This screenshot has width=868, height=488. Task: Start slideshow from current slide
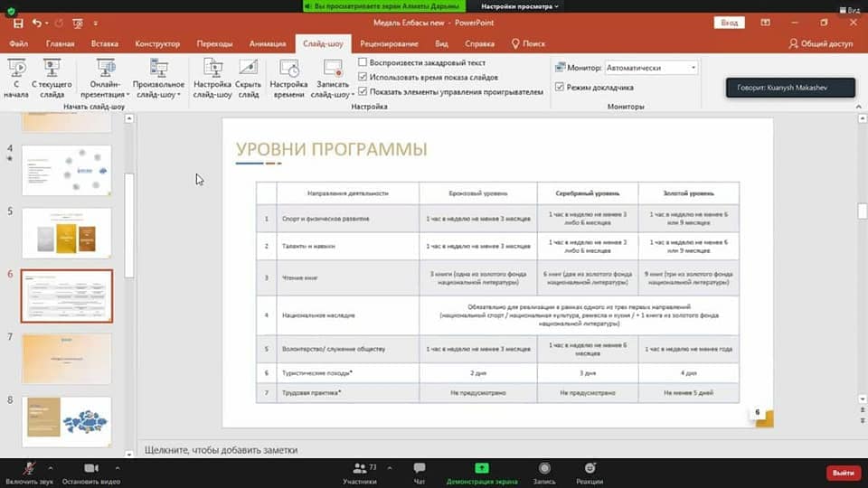[51, 78]
